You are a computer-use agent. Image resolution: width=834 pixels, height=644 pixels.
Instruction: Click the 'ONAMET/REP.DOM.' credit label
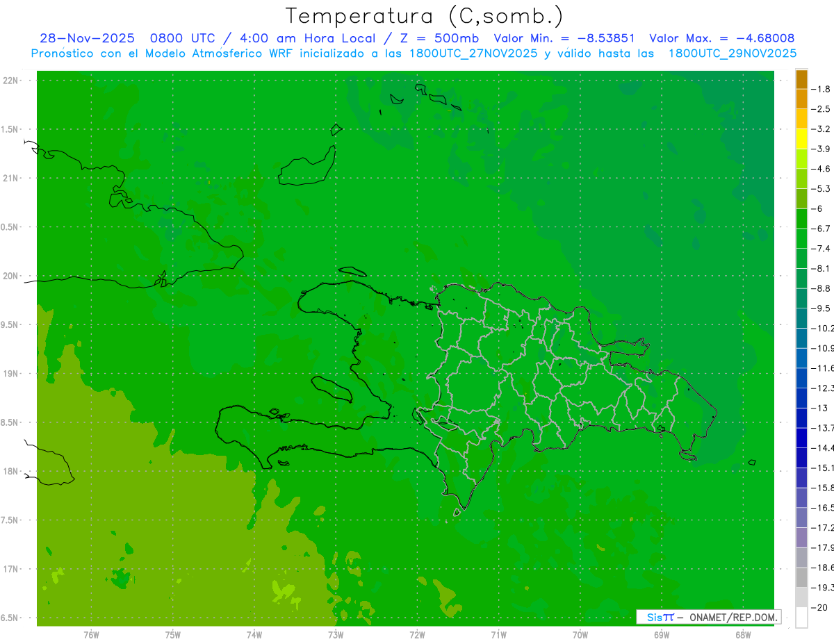(732, 617)
